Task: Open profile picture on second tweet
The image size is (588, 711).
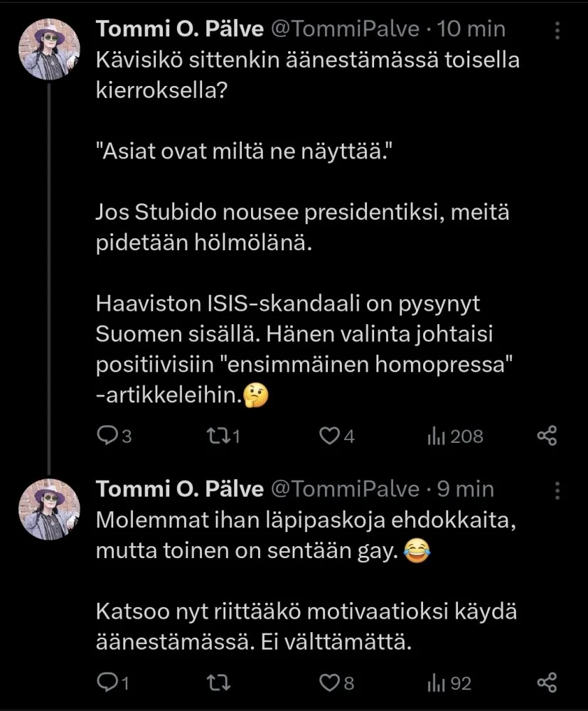Action: pos(47,507)
